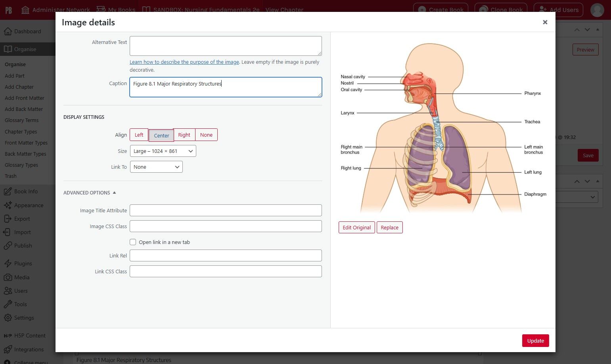611x364 pixels.
Task: Click the Update button
Action: point(535,341)
